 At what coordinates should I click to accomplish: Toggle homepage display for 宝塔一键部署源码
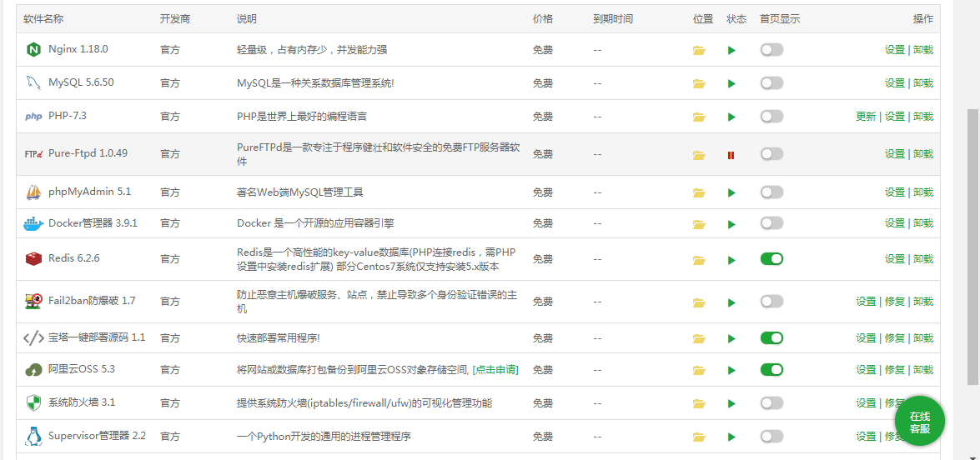click(771, 337)
